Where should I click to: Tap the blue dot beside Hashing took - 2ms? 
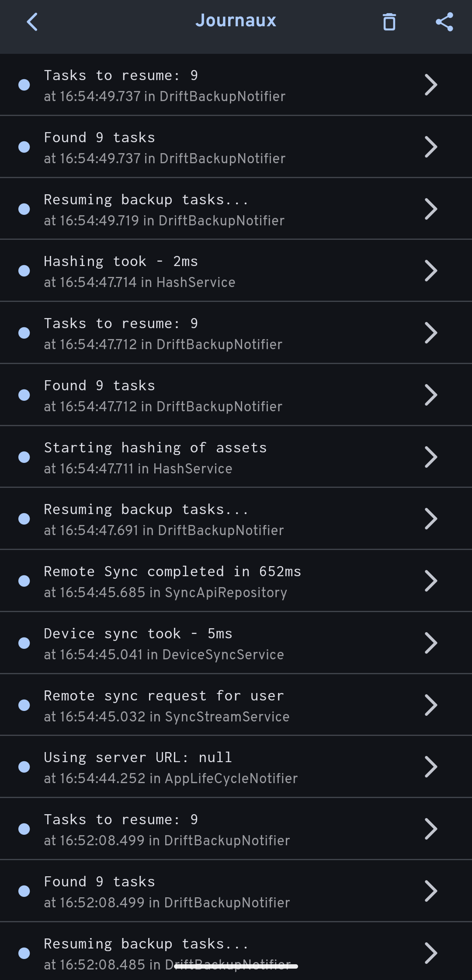click(24, 271)
